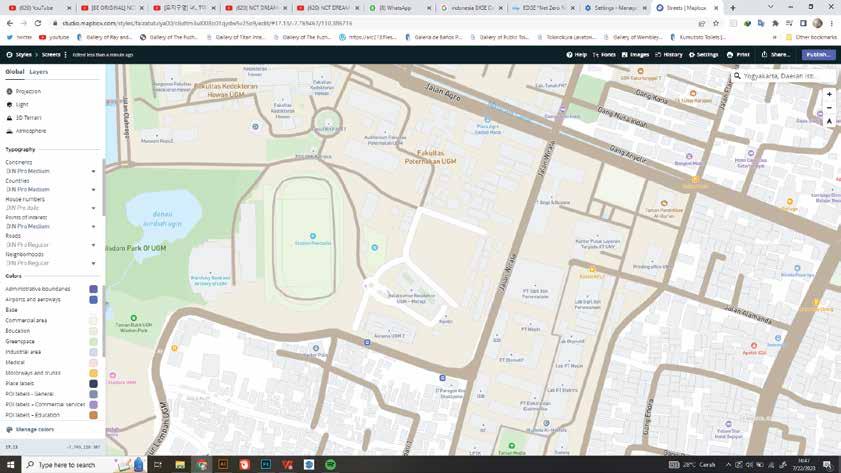This screenshot has width=841, height=473.
Task: Zoom out on the map
Action: [x=829, y=108]
